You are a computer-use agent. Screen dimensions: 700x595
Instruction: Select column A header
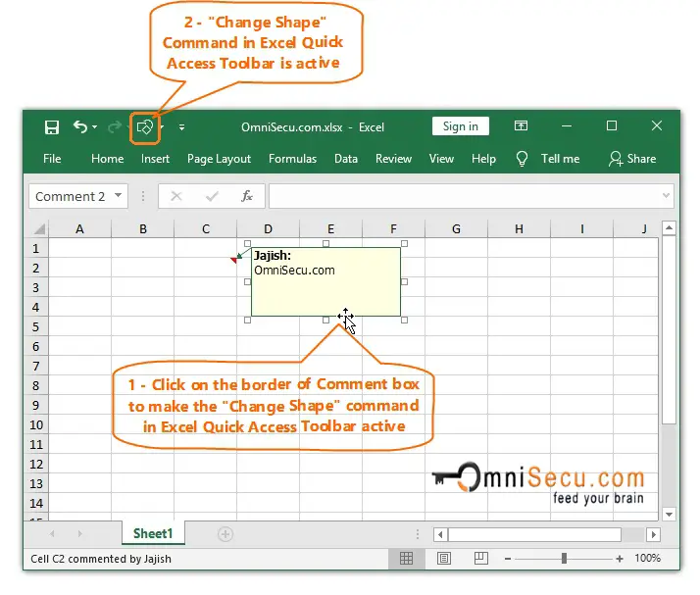79,229
